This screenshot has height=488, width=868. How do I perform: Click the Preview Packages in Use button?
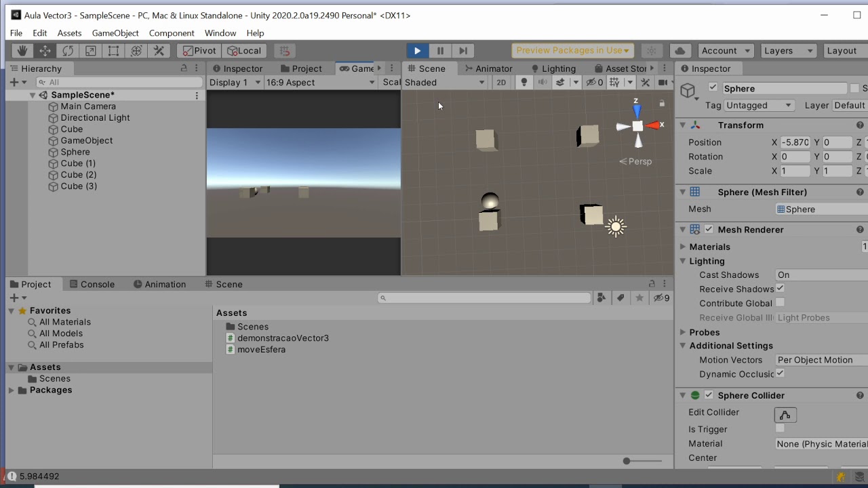(572, 51)
